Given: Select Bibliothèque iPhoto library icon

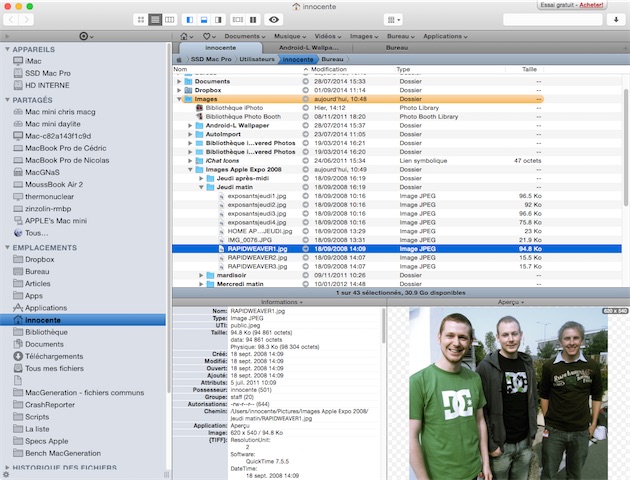Looking at the screenshot, I should click(x=199, y=108).
